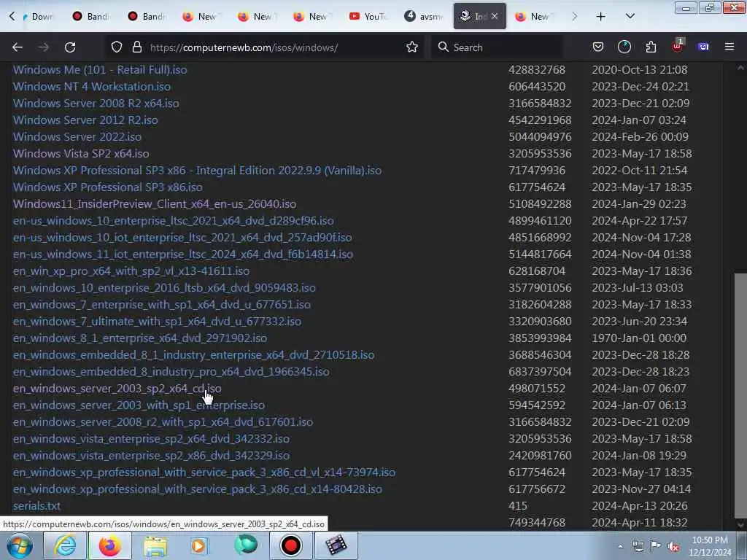This screenshot has width=747, height=560.
Task: Open Windows Server 2008 R2 x64.iso
Action: pos(96,104)
